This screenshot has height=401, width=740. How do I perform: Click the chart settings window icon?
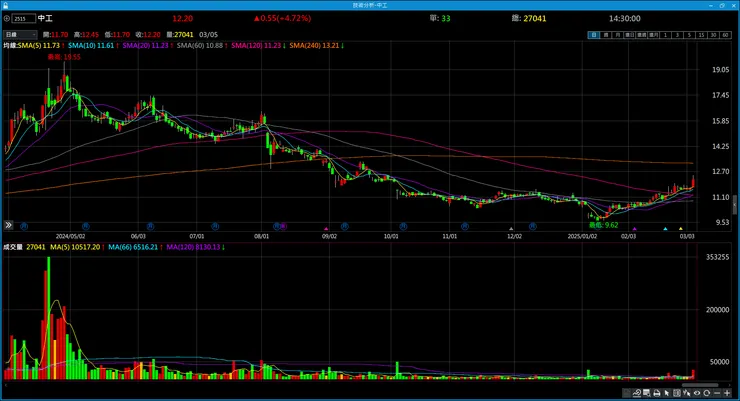point(647,393)
